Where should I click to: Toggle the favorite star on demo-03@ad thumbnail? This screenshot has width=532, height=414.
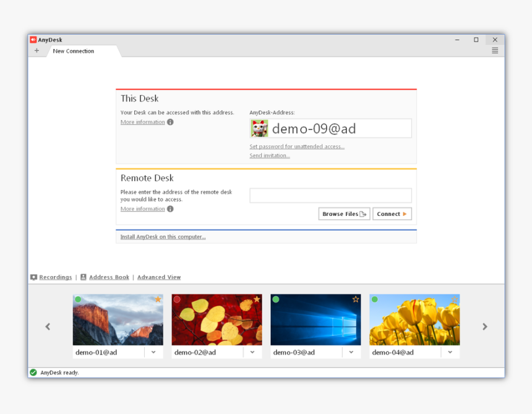(x=355, y=298)
